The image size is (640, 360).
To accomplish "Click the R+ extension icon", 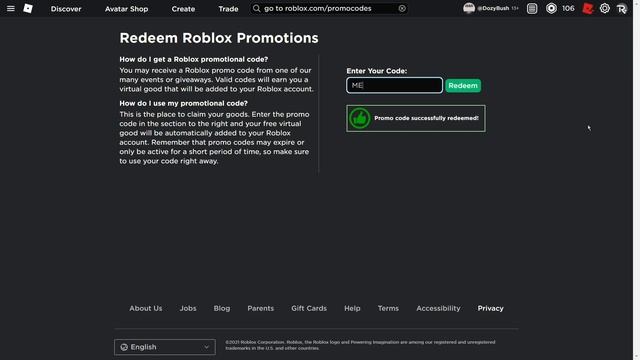I will coord(622,9).
